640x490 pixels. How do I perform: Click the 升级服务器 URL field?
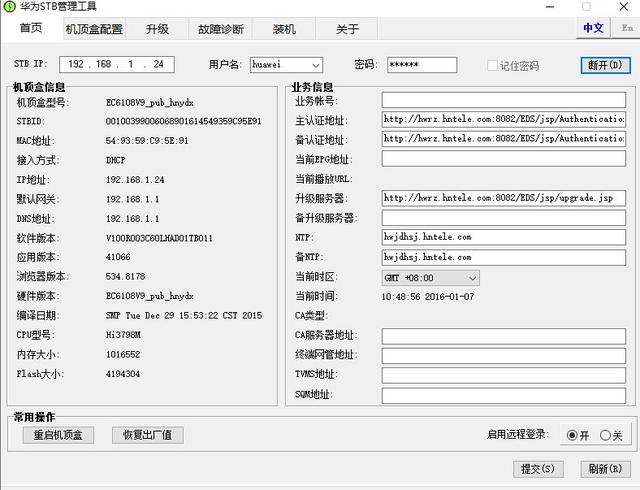click(504, 198)
